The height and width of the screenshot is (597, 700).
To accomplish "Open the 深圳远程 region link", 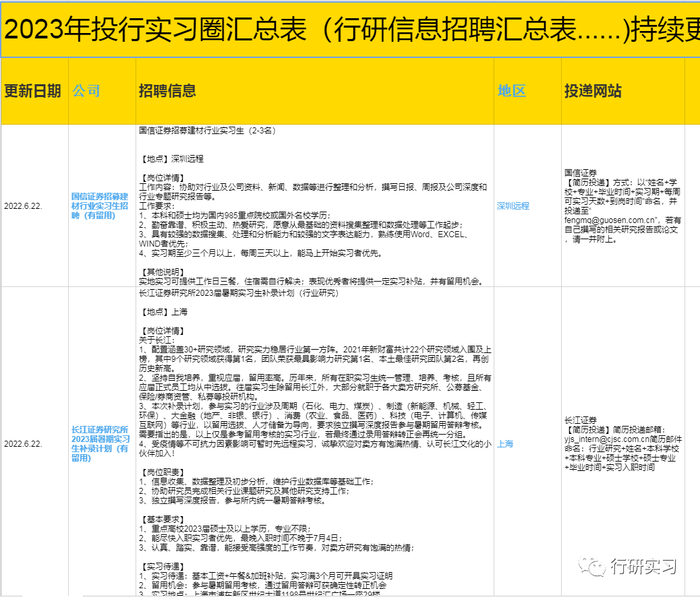I will click(x=513, y=206).
